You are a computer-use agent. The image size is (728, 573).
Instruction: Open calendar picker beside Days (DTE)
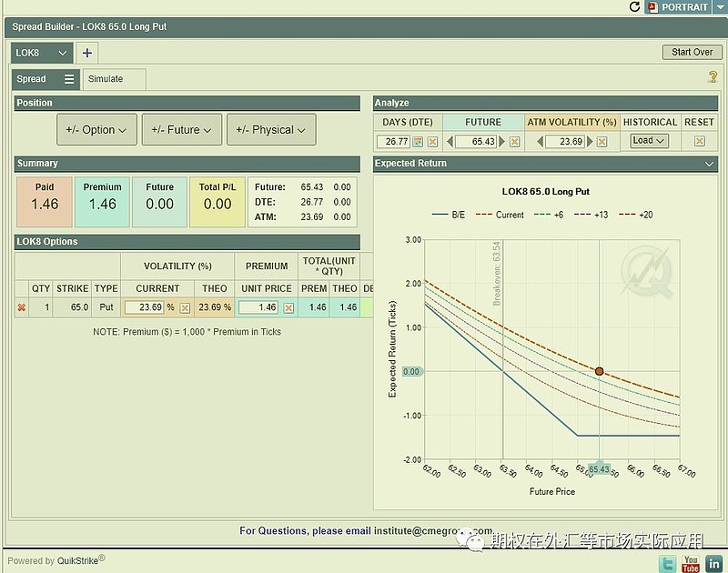tap(419, 142)
